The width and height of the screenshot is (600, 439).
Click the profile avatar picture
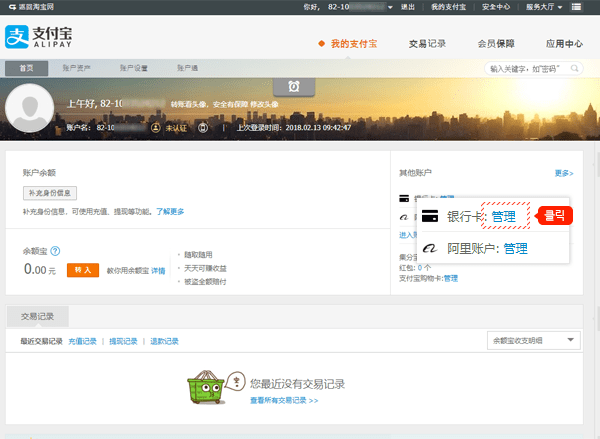(29, 108)
